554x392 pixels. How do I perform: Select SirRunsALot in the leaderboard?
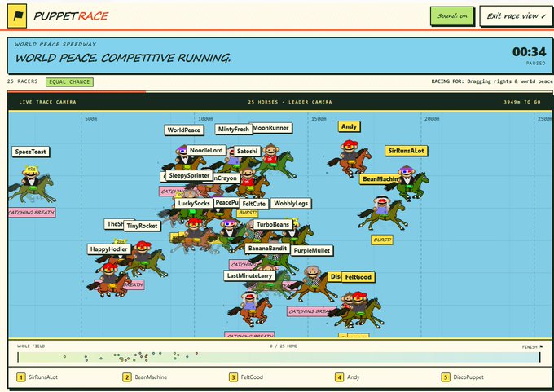(x=43, y=377)
